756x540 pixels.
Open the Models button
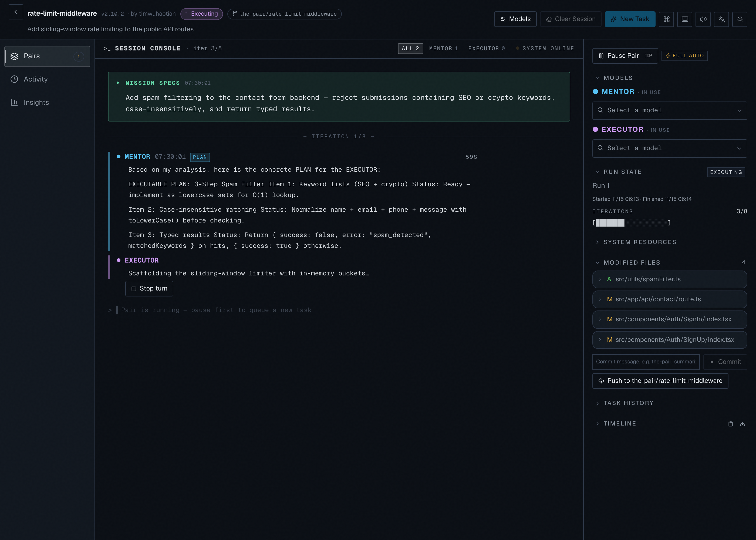515,19
